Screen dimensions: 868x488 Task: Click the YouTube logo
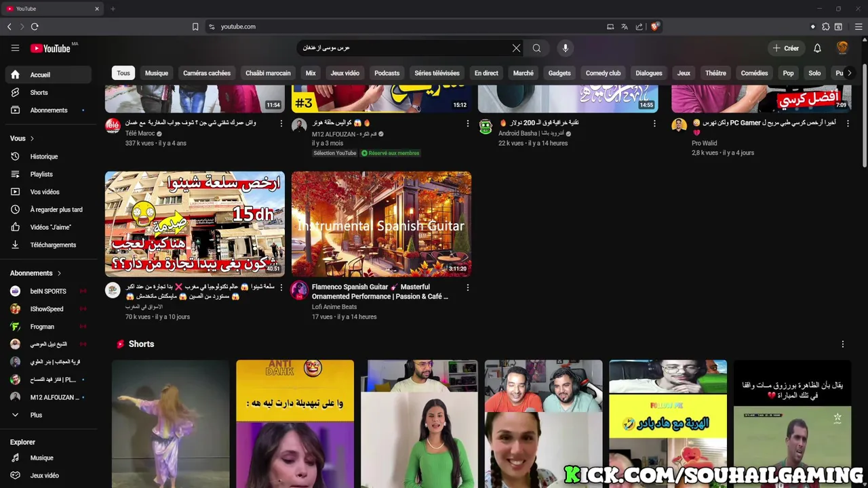[50, 48]
